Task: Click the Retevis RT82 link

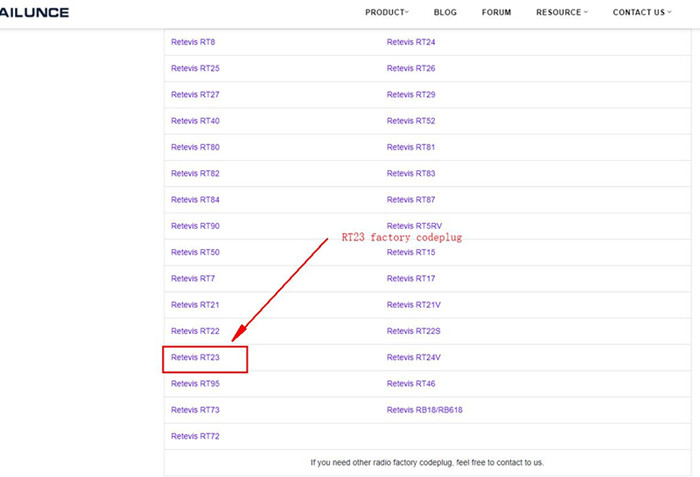Action: (195, 173)
